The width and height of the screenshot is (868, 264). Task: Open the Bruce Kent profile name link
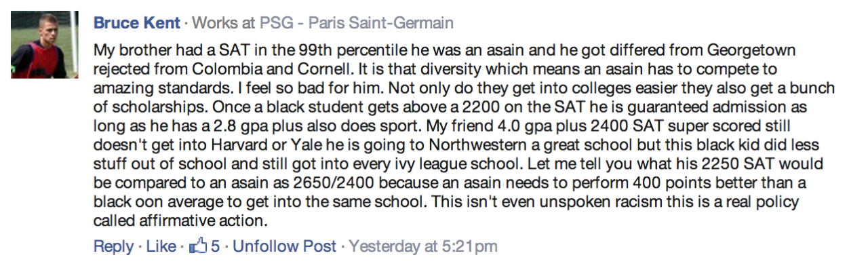(x=137, y=23)
